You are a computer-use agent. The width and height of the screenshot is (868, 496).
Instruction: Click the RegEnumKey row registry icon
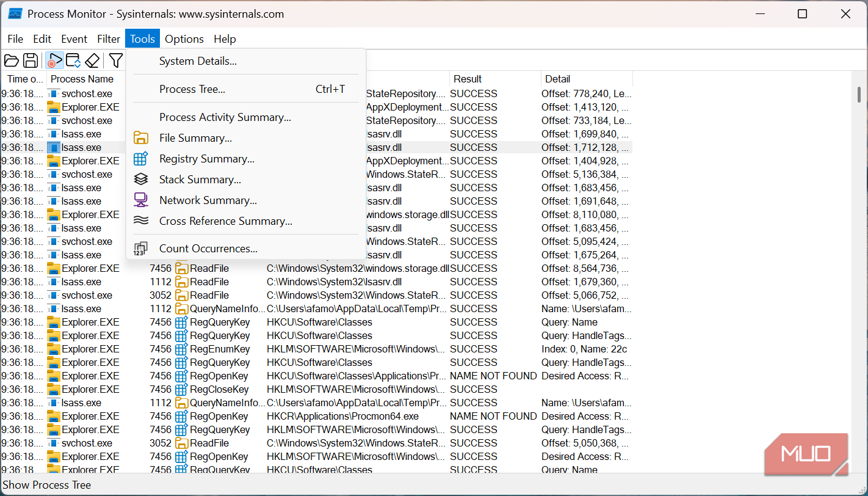(x=181, y=349)
